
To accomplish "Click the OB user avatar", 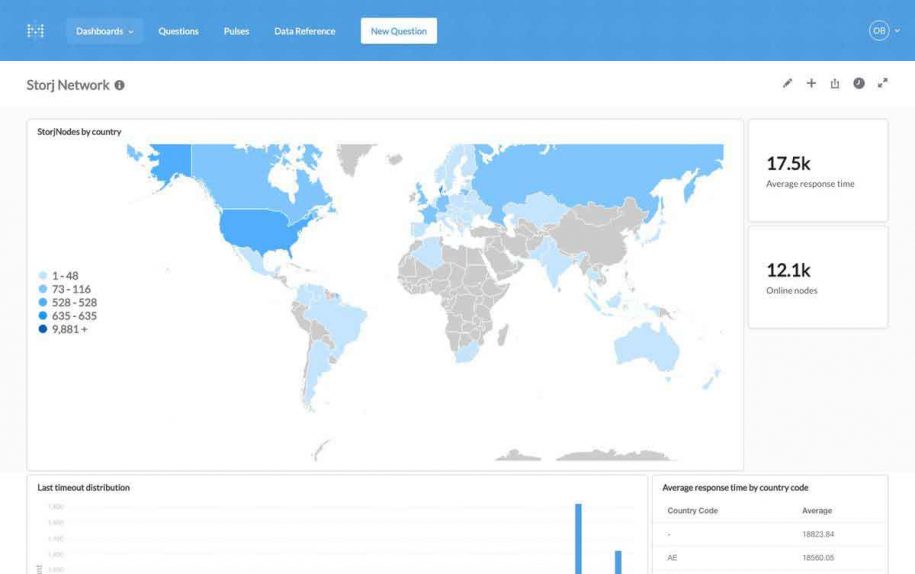I will tap(878, 31).
